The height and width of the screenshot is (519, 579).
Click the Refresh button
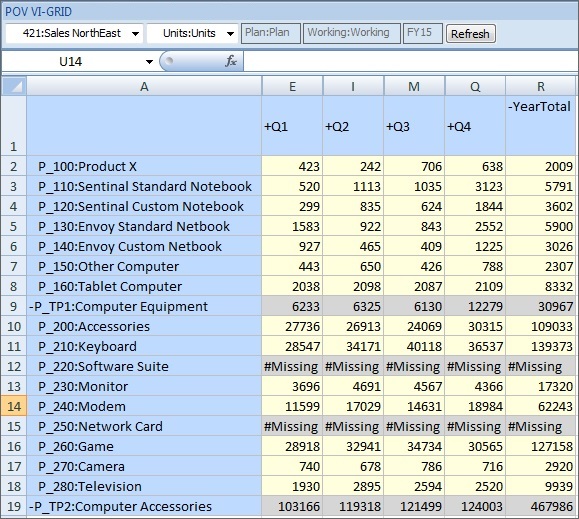click(x=470, y=34)
